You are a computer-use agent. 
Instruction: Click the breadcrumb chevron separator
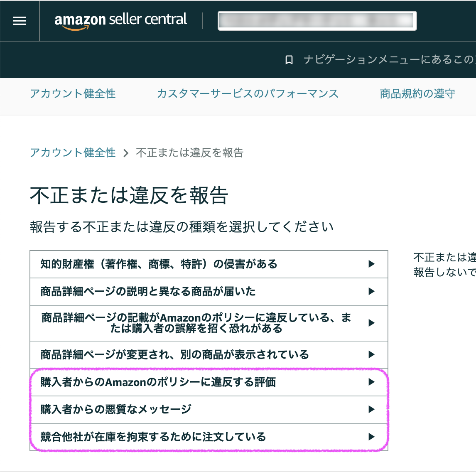pyautogui.click(x=126, y=153)
